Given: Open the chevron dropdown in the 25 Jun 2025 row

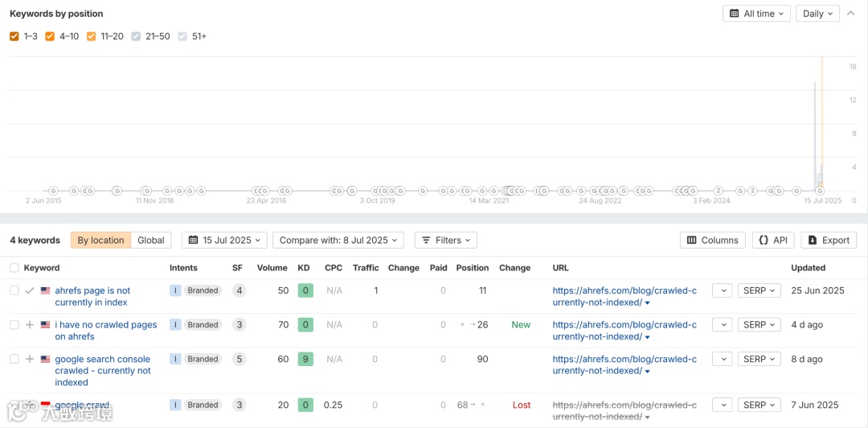Looking at the screenshot, I should coord(722,290).
